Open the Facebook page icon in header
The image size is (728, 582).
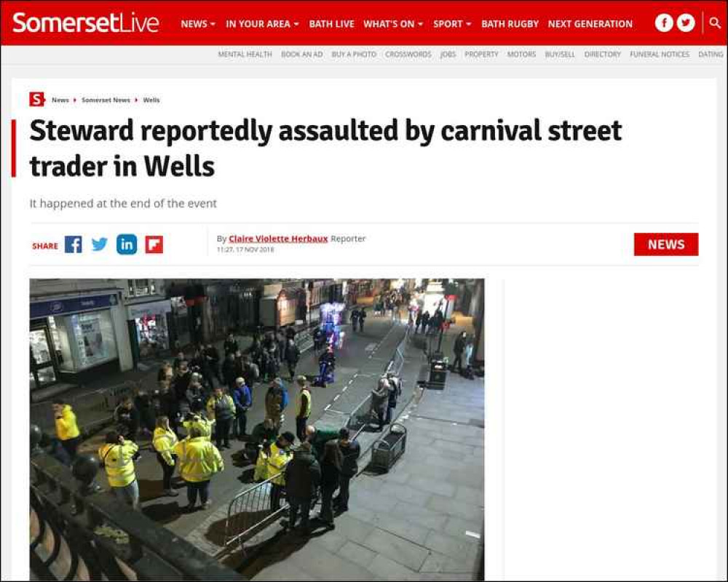click(x=664, y=23)
